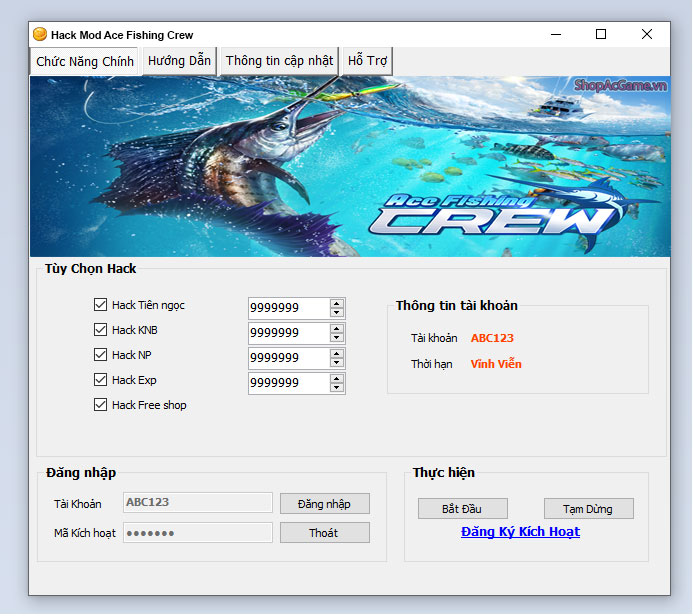This screenshot has width=693, height=616.
Task: Disable the Hack NP checkbox
Action: 100,354
